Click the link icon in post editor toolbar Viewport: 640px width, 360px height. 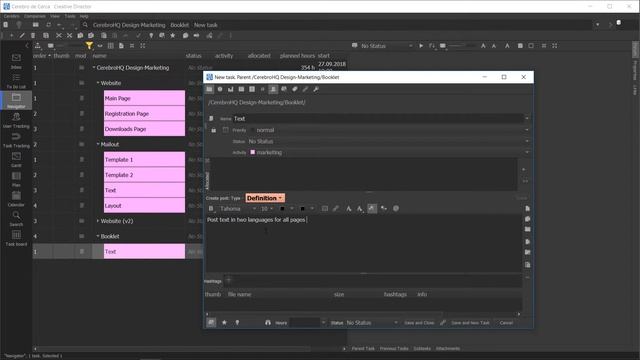pyautogui.click(x=336, y=209)
